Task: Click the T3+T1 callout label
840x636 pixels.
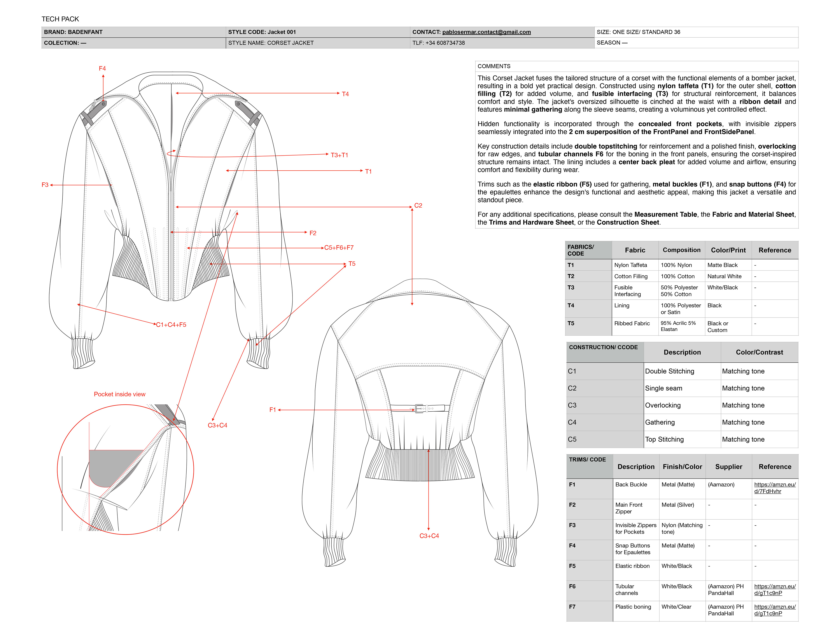Action: tap(339, 155)
